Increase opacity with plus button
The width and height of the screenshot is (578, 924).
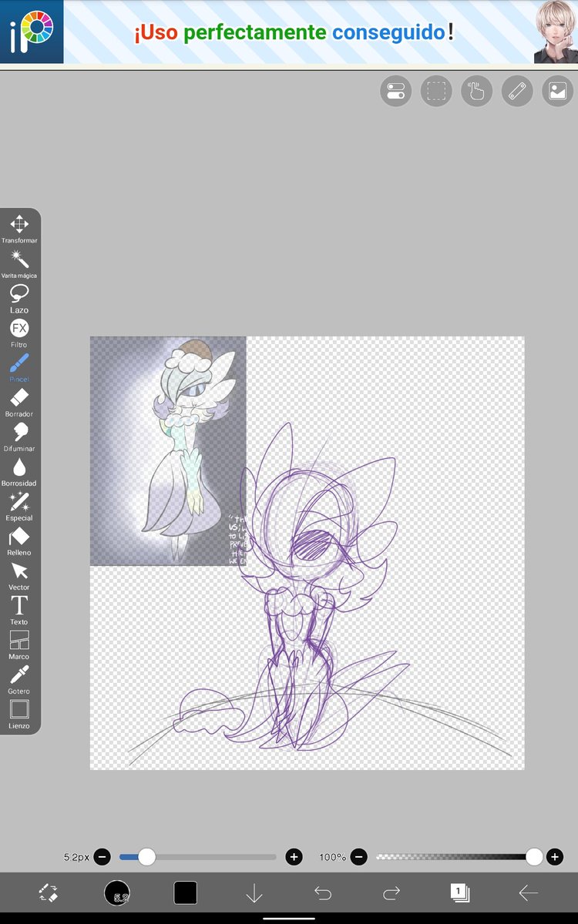tap(554, 856)
